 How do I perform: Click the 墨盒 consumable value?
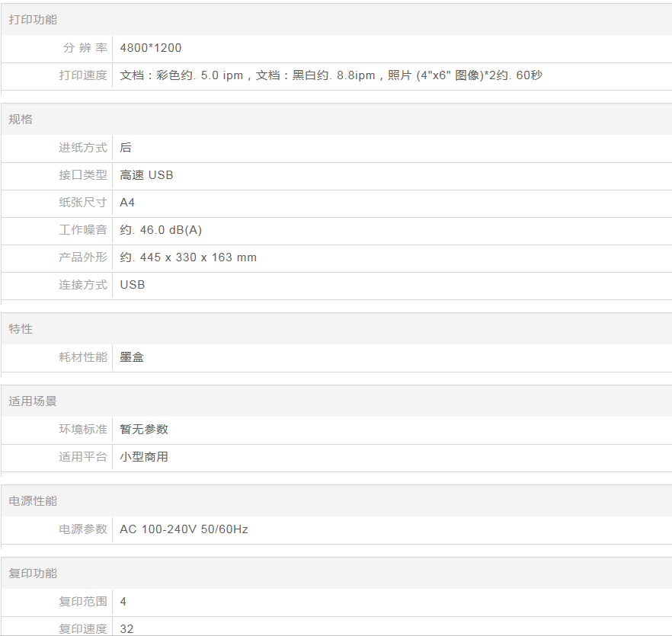pos(132,356)
